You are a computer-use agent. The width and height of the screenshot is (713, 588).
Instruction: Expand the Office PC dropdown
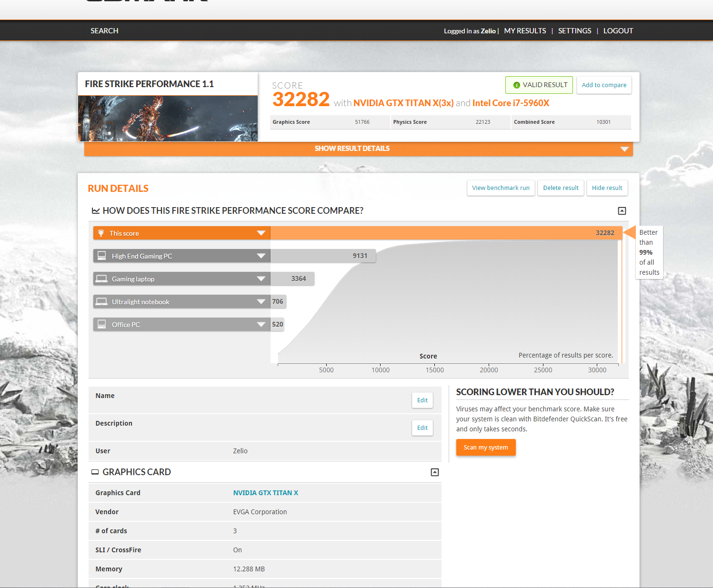click(261, 324)
